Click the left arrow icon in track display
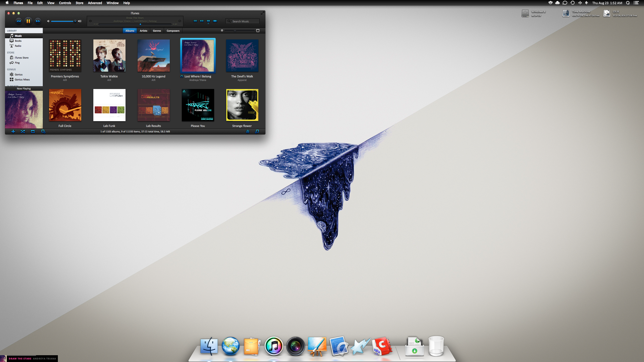 click(90, 21)
